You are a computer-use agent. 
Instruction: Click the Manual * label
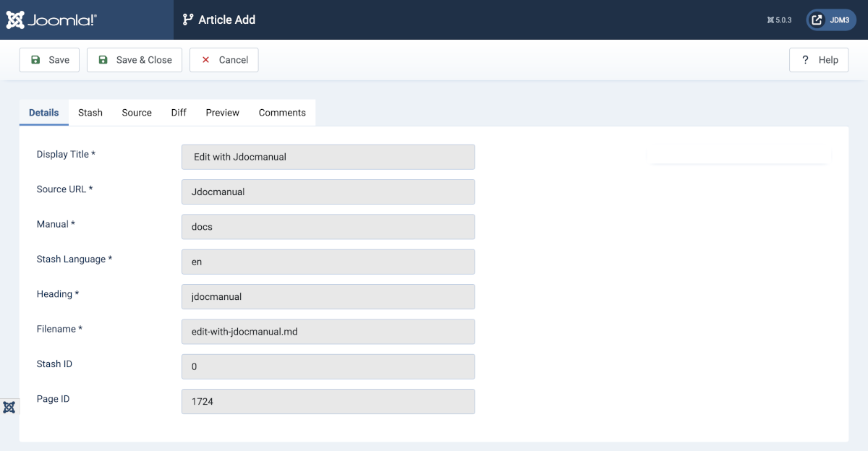pos(56,224)
